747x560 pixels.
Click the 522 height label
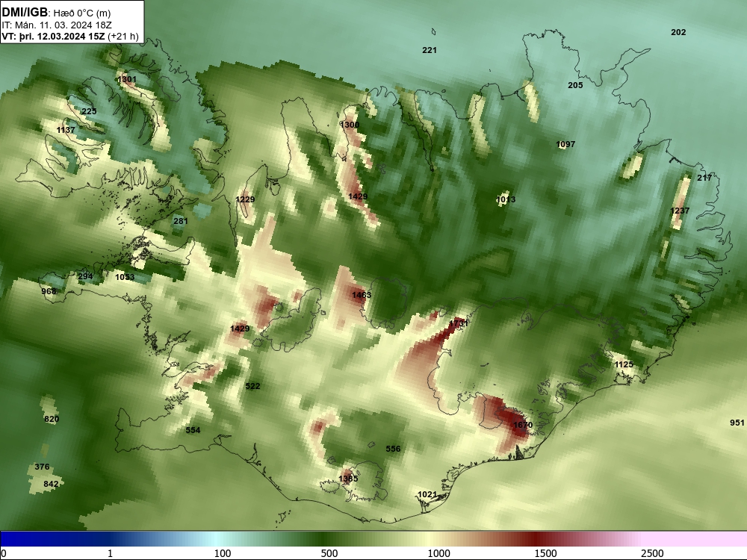click(x=252, y=386)
